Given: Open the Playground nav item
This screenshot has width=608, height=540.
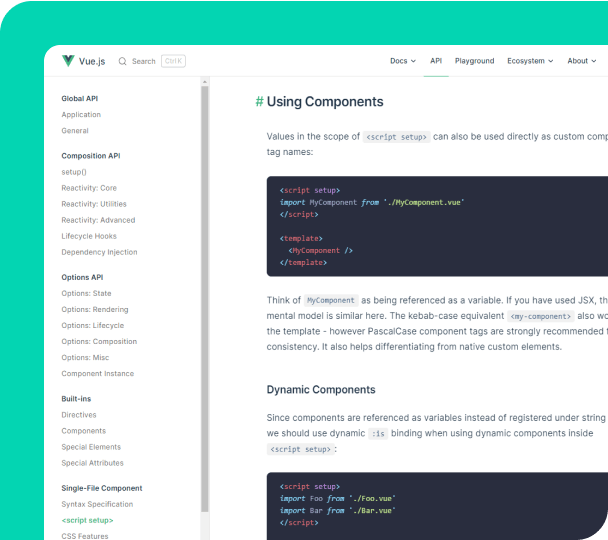Looking at the screenshot, I should click(x=474, y=61).
